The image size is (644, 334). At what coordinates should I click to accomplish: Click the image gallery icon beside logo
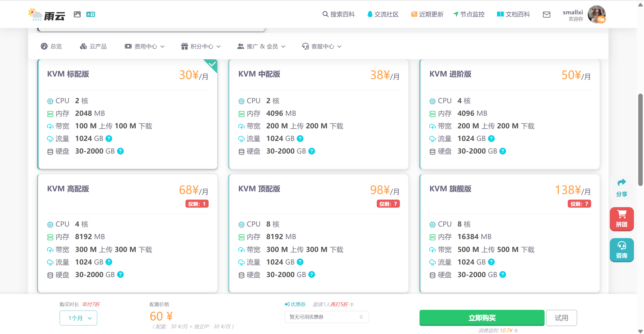[77, 14]
